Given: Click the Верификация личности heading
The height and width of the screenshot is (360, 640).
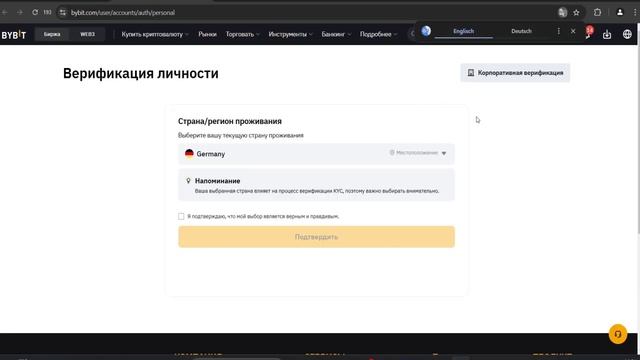Looking at the screenshot, I should [x=141, y=73].
